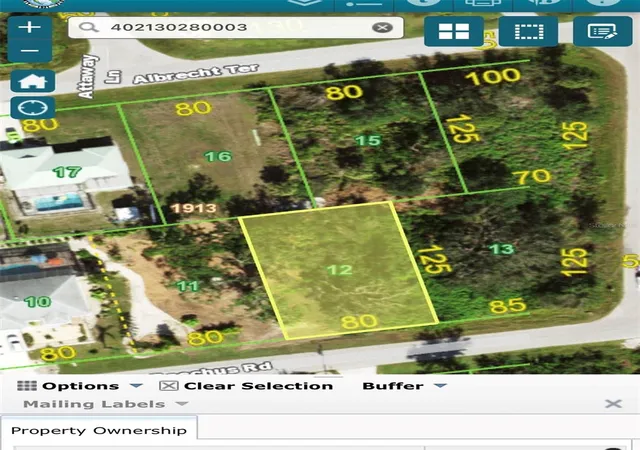Return to the map home extent
The width and height of the screenshot is (640, 450).
coord(33,81)
